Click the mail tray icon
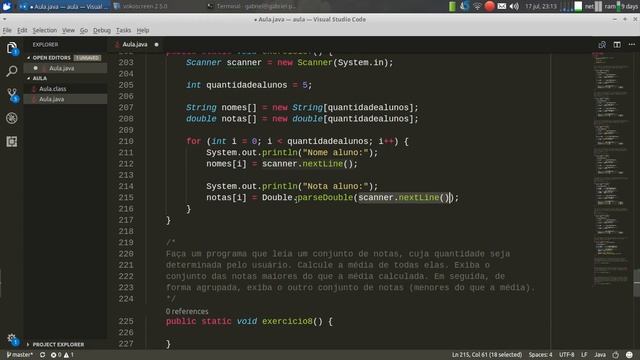640x360 pixels. tap(502, 6)
